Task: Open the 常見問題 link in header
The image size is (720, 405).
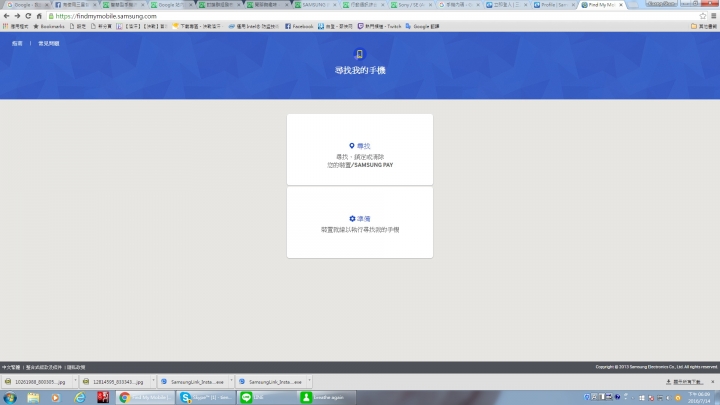Action: point(49,43)
